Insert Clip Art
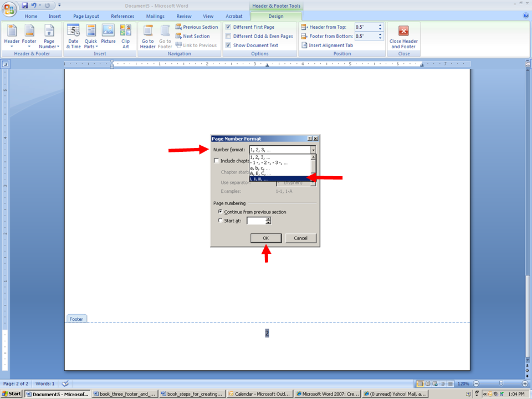This screenshot has height=399, width=532. [126, 37]
